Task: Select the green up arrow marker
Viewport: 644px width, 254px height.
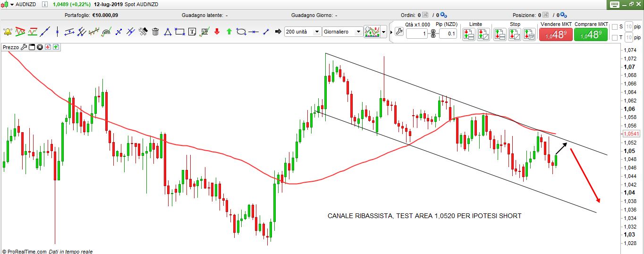Action: [x=229, y=32]
